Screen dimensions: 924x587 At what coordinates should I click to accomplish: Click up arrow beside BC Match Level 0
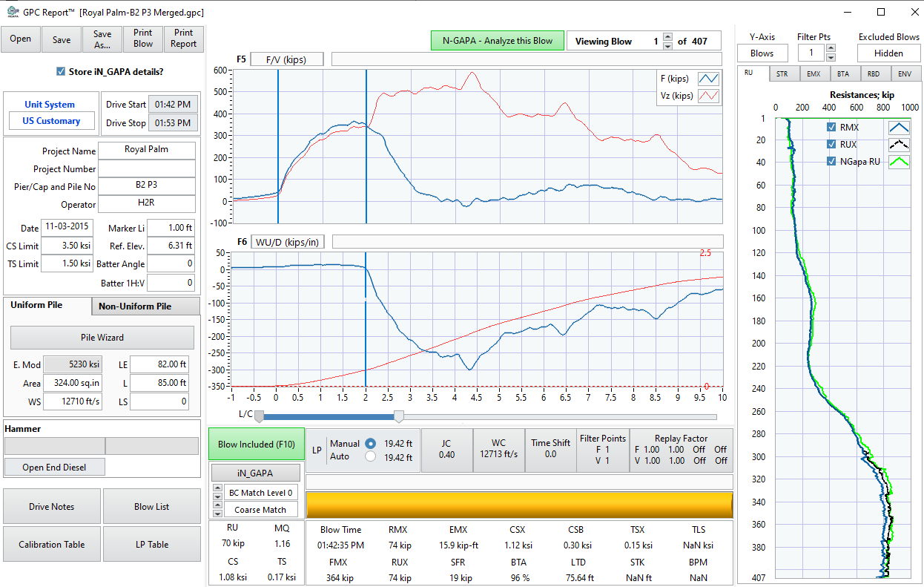coord(217,488)
